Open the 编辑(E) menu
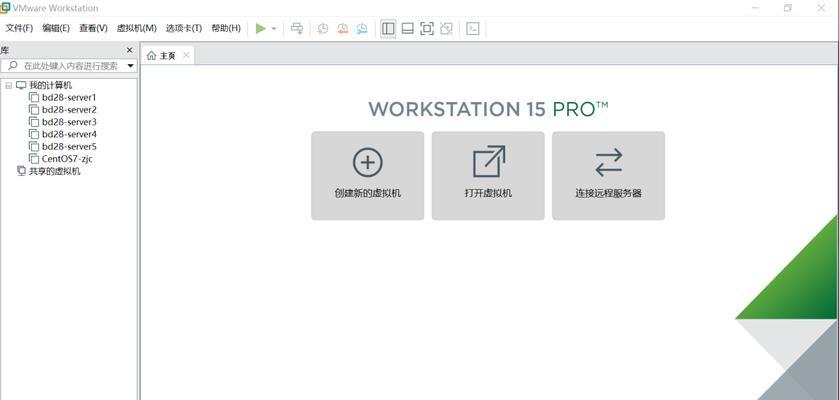839x400 pixels. pyautogui.click(x=56, y=28)
